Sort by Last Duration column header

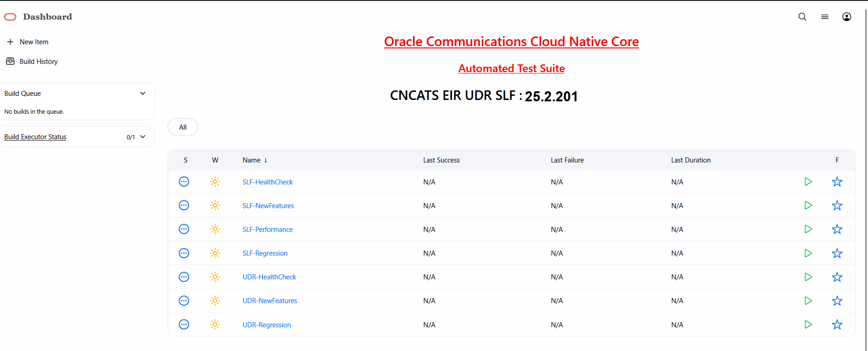(691, 160)
